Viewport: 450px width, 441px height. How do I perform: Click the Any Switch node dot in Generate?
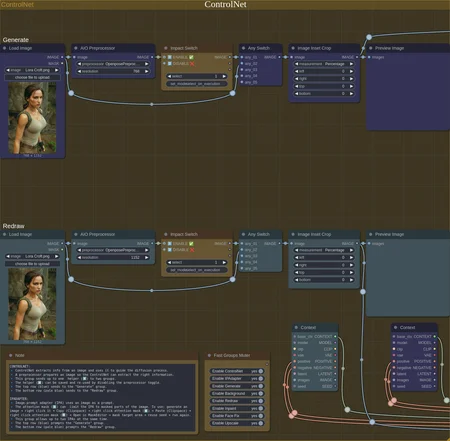[x=243, y=48]
